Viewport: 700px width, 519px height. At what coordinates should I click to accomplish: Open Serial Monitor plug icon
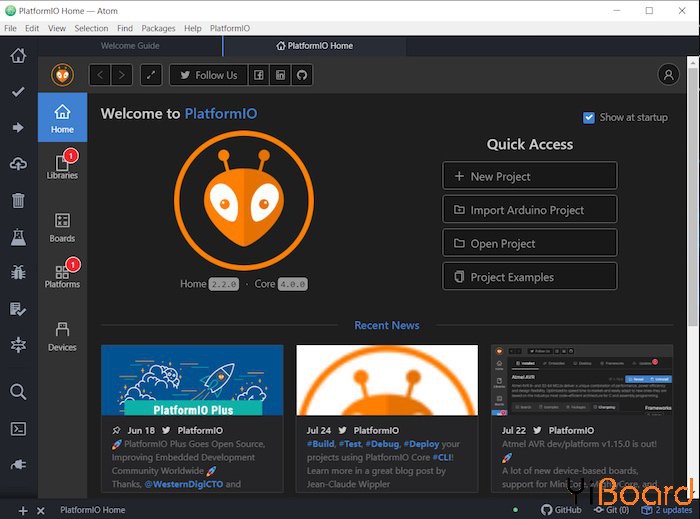click(18, 465)
